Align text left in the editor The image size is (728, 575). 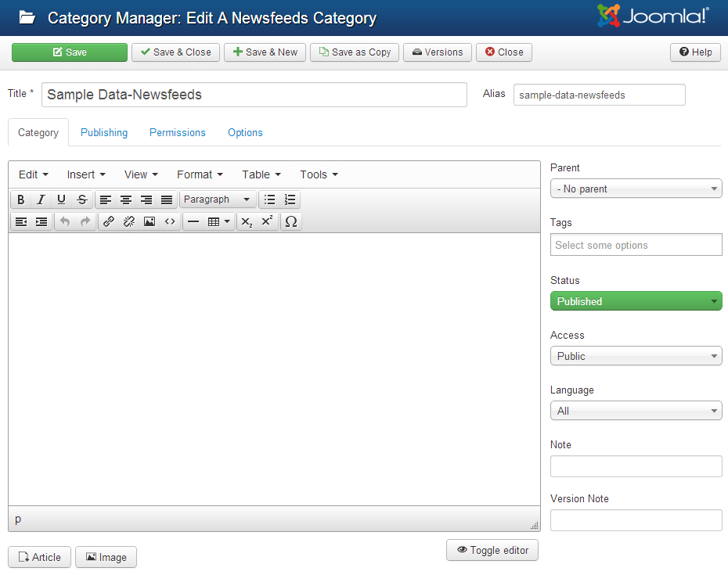coord(106,199)
